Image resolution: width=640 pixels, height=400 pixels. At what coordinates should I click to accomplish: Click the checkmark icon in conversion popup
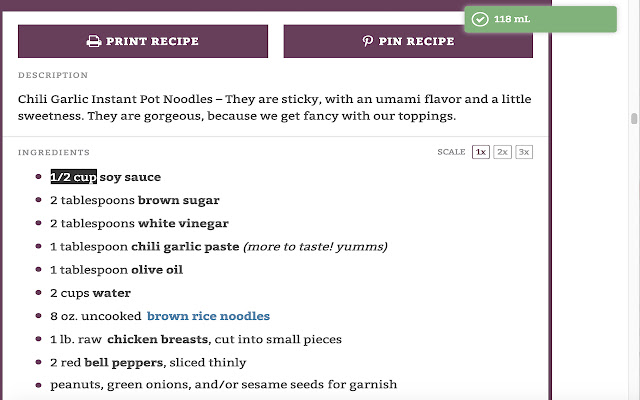[479, 19]
